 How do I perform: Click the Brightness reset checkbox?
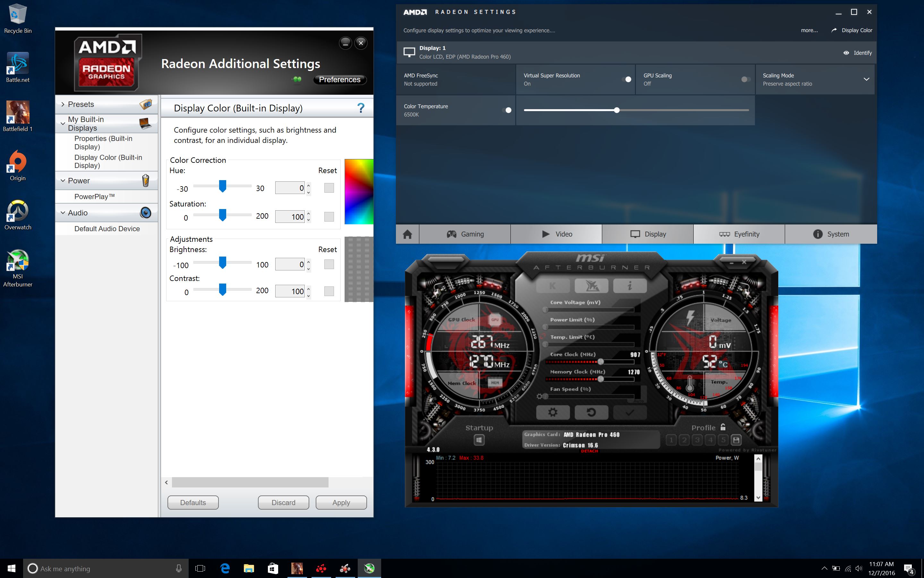pos(329,264)
